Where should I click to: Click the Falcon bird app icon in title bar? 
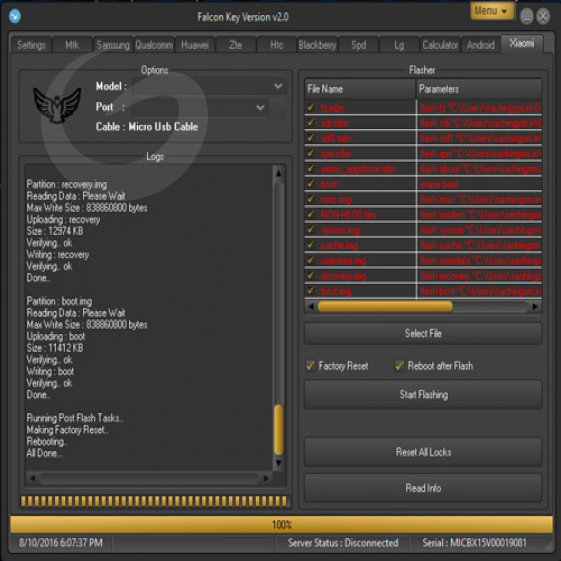click(x=15, y=16)
